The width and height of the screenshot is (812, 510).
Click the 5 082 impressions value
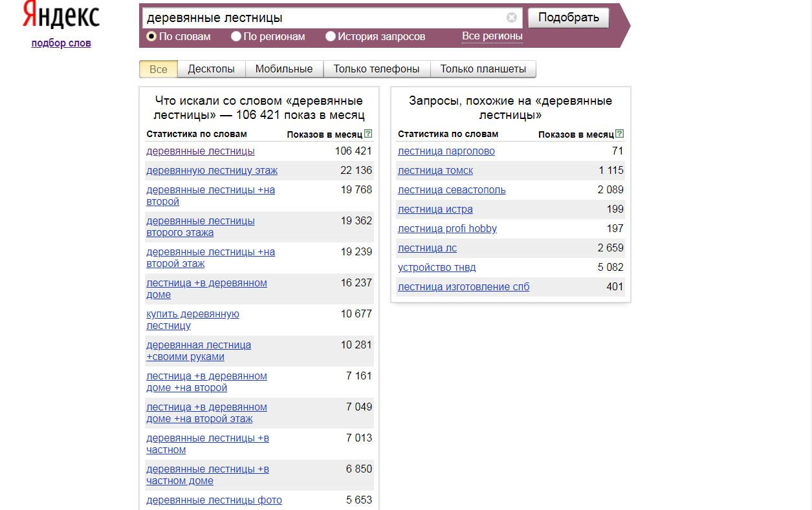point(611,268)
